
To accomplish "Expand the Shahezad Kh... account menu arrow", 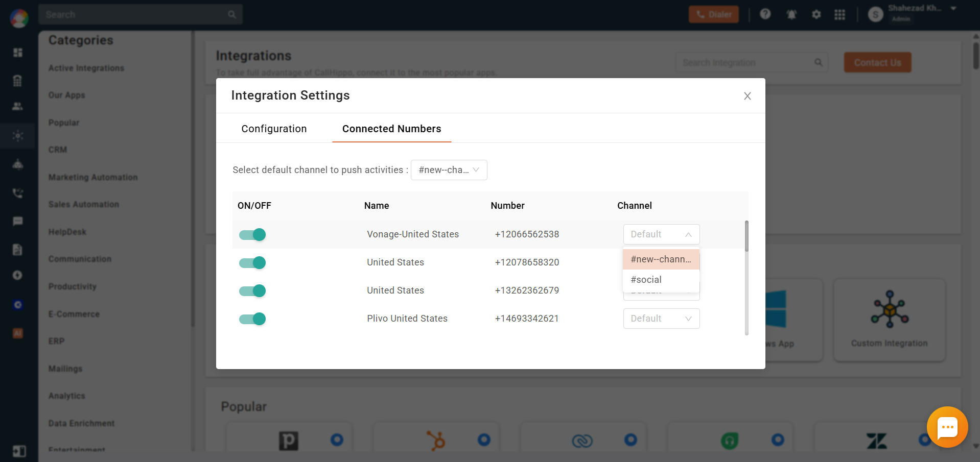I will click(x=953, y=9).
